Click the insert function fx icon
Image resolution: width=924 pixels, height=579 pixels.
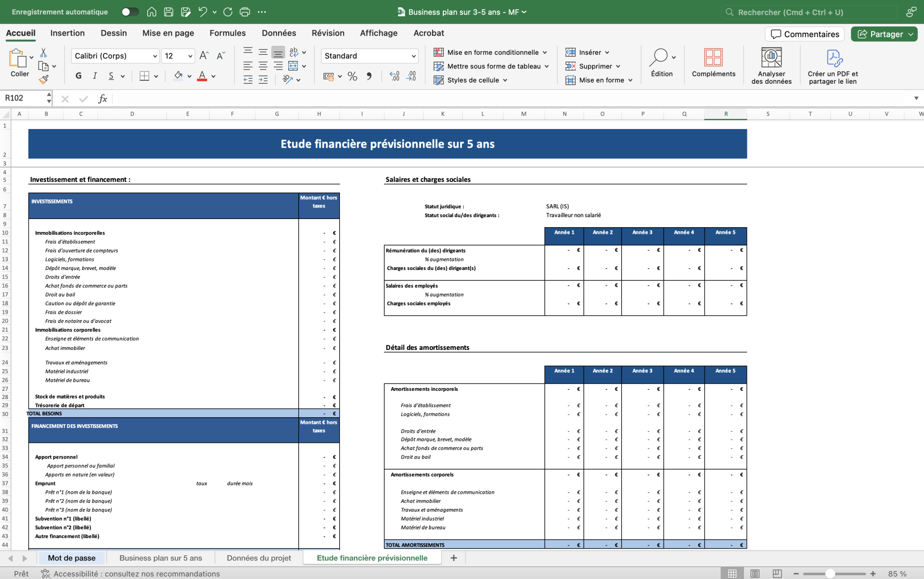103,99
